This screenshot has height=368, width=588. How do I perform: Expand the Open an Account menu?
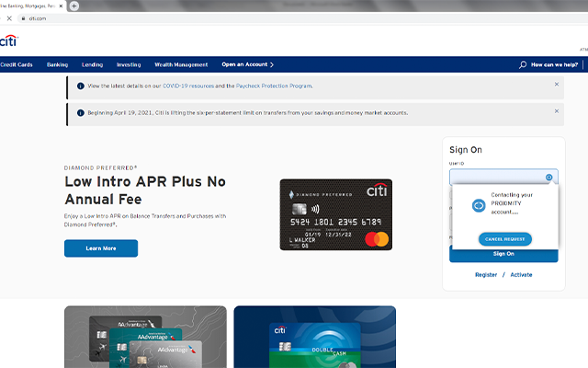pyautogui.click(x=247, y=64)
